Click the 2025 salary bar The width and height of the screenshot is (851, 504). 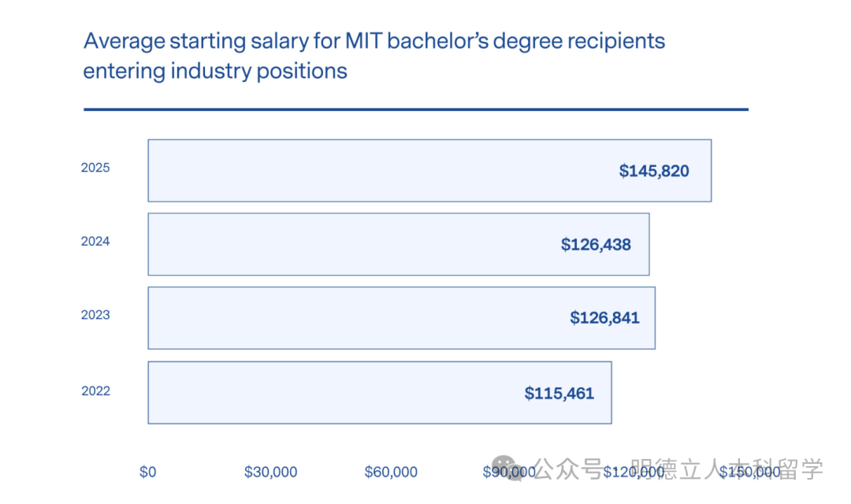378,171
